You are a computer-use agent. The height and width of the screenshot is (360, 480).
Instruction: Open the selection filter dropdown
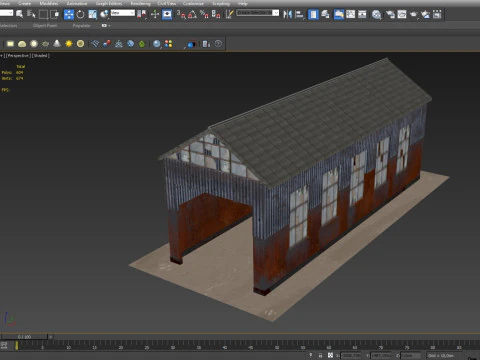pos(6,13)
